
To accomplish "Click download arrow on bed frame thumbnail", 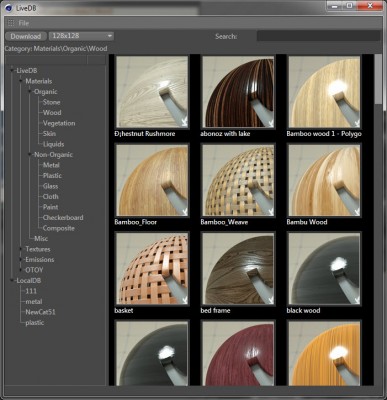I will tap(270, 300).
